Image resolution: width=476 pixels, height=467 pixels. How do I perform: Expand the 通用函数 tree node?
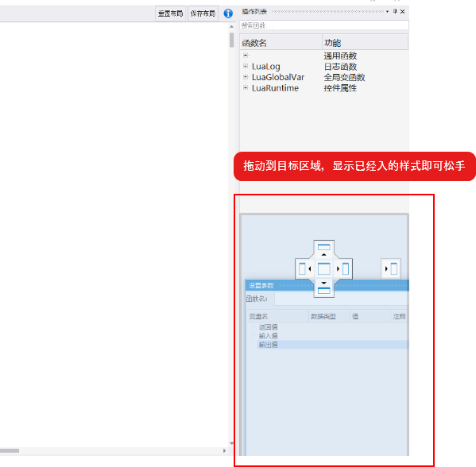pyautogui.click(x=246, y=56)
